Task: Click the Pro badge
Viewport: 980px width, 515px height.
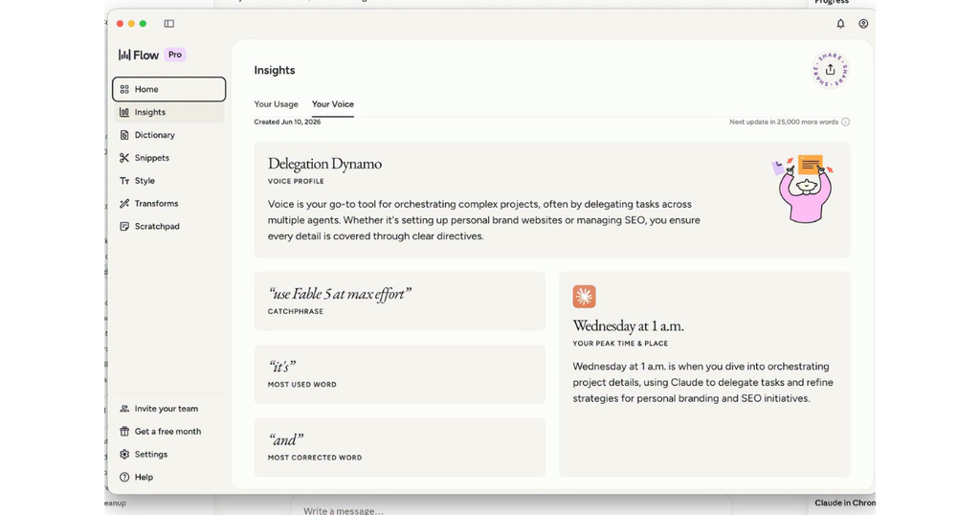Action: click(x=175, y=55)
